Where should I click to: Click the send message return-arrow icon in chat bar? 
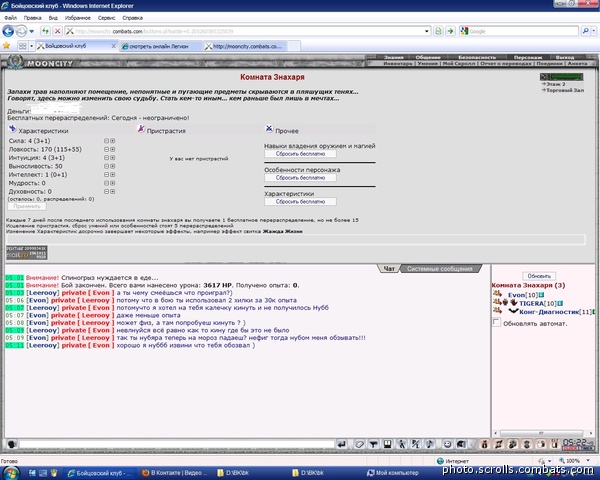(x=341, y=444)
